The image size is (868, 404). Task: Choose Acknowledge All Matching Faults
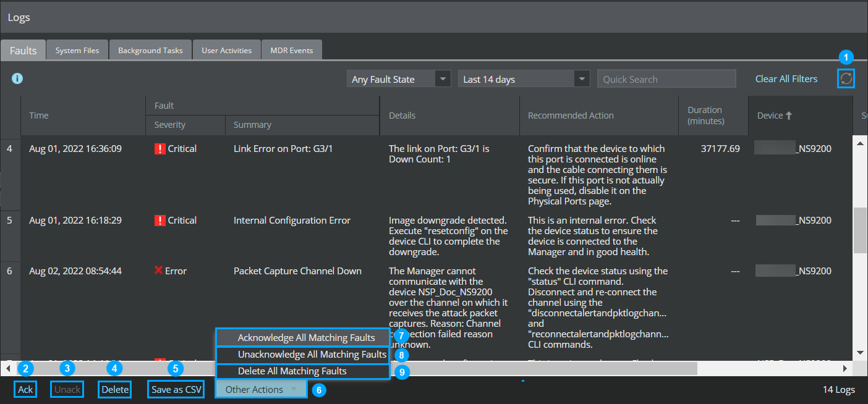303,338
